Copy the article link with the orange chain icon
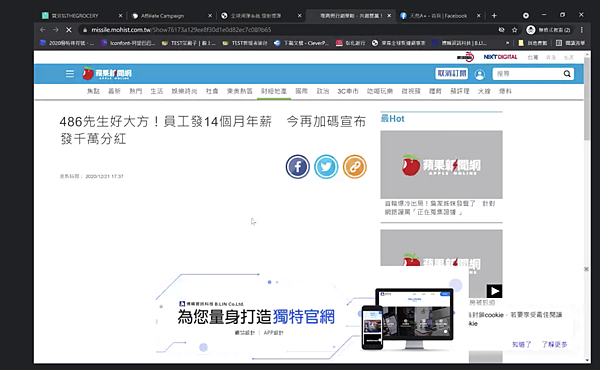 355,167
